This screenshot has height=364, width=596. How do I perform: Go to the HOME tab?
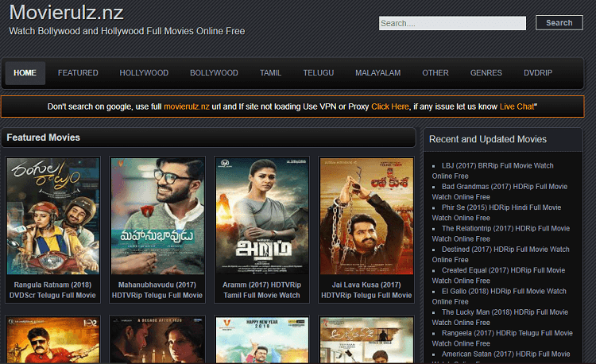pos(25,73)
